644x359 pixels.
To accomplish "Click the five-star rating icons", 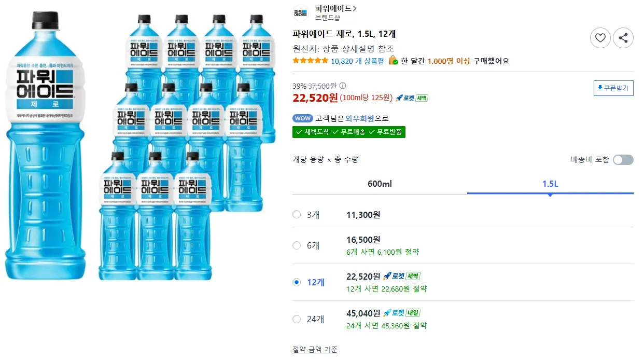I will (310, 61).
